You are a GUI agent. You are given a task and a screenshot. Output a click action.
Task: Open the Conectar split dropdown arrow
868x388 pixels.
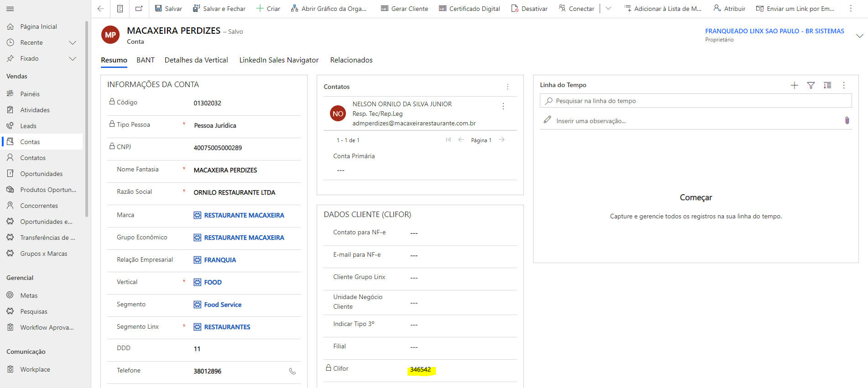point(608,9)
